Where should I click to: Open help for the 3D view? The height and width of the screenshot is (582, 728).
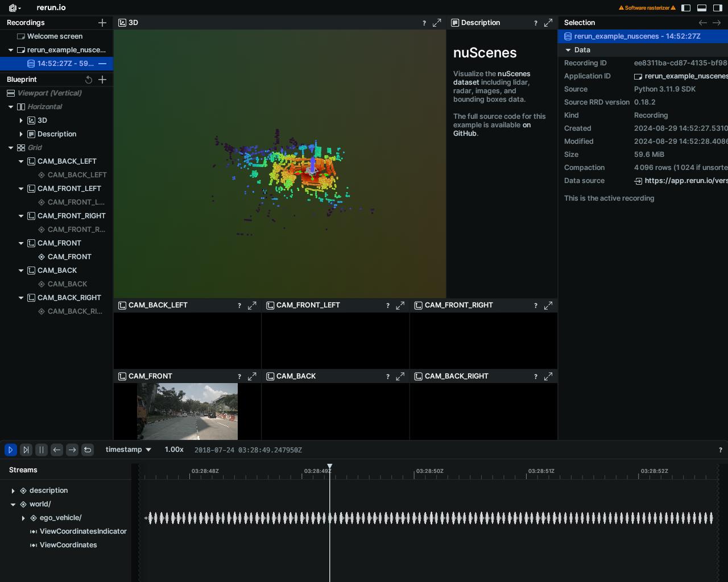coord(424,23)
